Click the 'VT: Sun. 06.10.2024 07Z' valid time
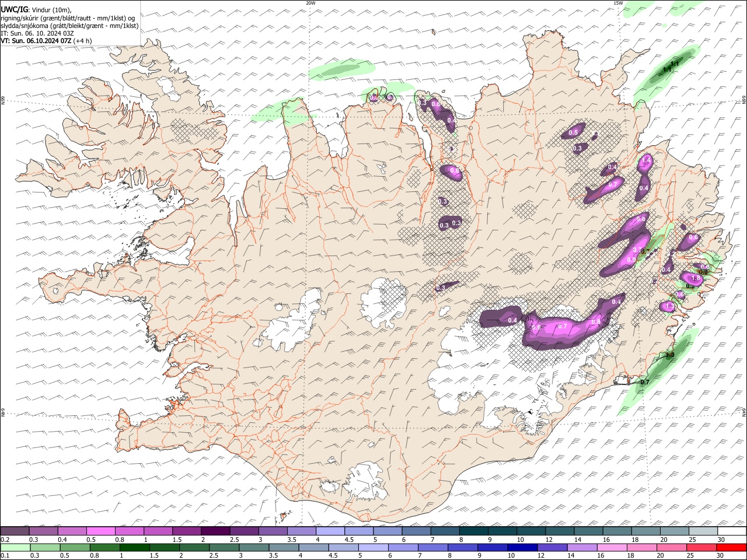This screenshot has height=560, width=747. tap(36, 41)
